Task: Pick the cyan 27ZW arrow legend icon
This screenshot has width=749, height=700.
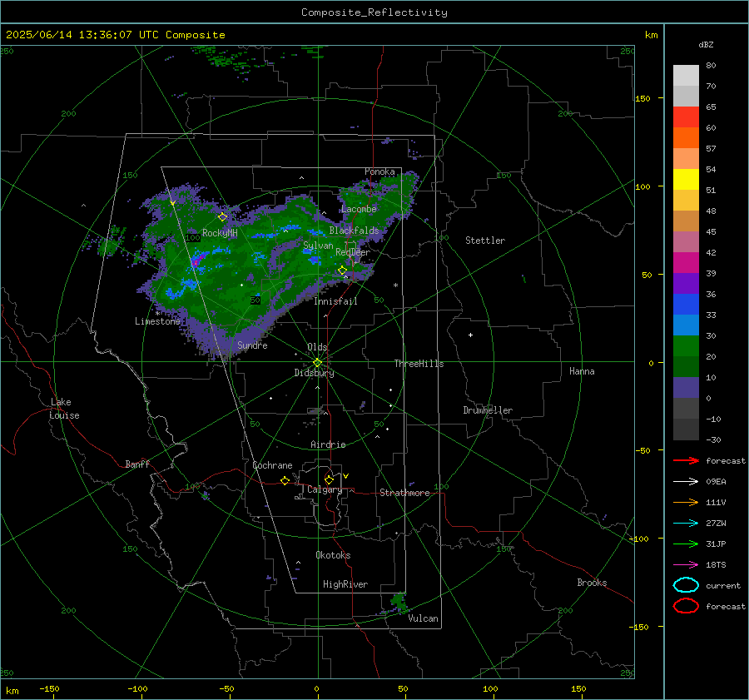Action: 686,524
